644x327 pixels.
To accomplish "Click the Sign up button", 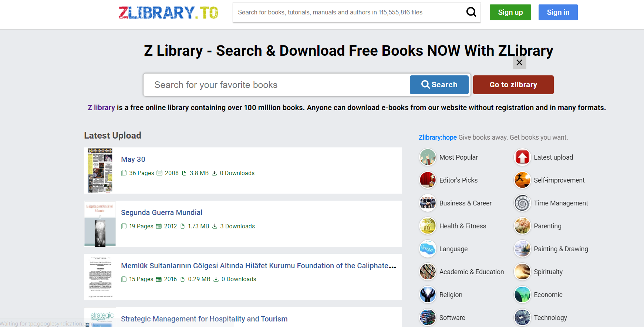I will click(x=510, y=12).
